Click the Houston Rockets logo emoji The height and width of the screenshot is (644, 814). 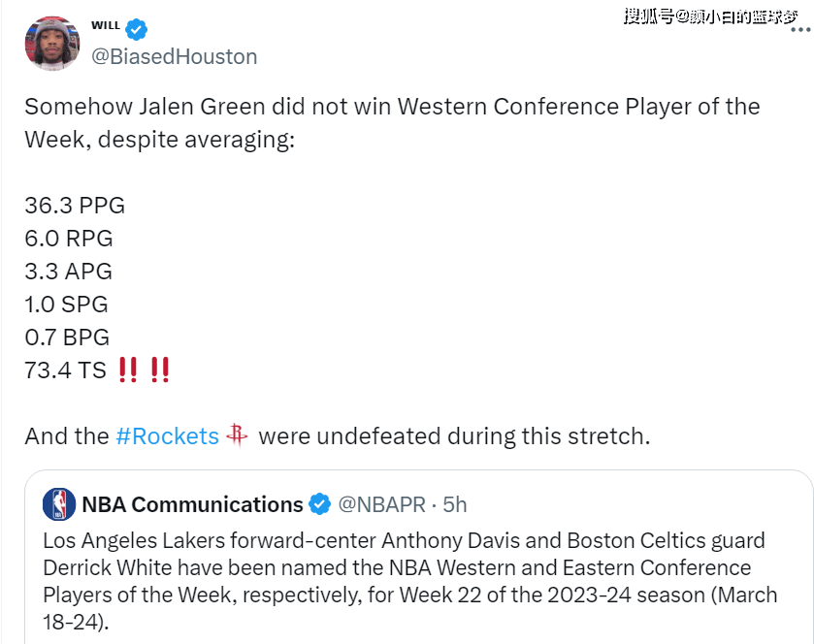(238, 435)
